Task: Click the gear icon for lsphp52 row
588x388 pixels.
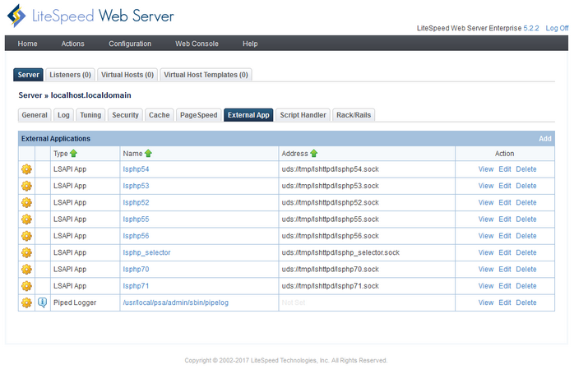Action: click(26, 203)
